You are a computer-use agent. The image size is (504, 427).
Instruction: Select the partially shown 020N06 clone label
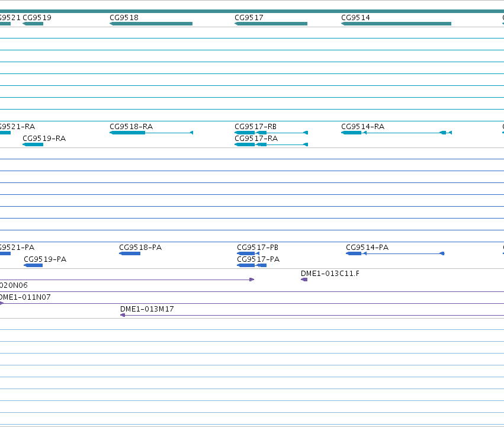tap(14, 285)
